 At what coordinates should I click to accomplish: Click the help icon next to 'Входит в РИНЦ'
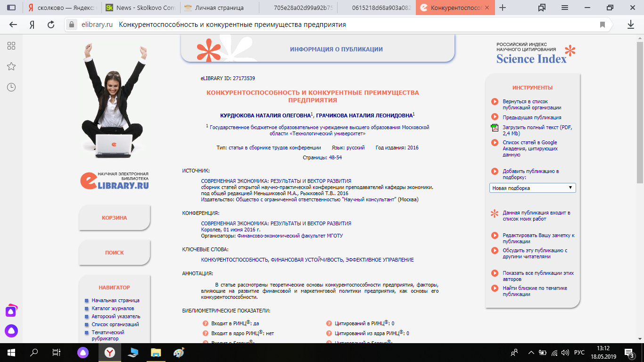[206, 323]
